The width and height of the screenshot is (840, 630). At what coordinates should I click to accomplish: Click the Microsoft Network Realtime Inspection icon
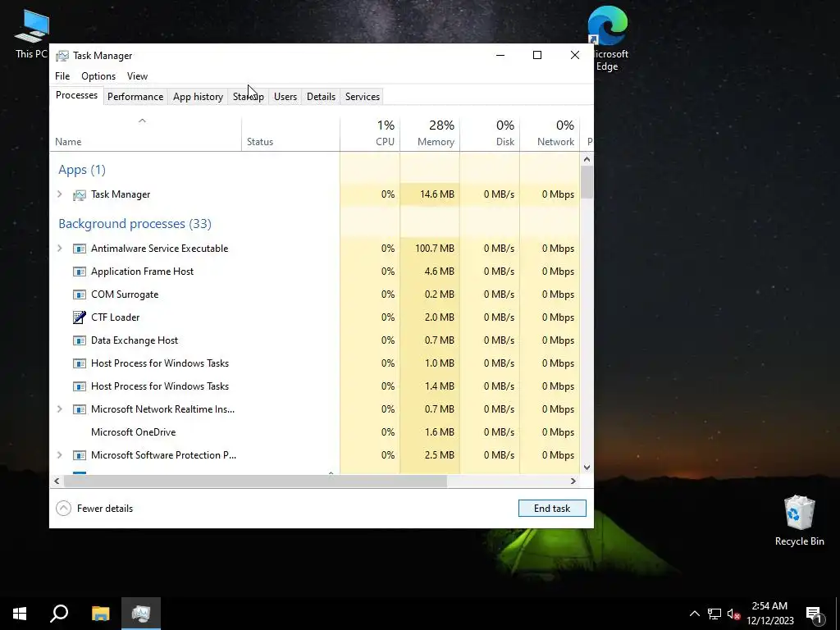80,409
